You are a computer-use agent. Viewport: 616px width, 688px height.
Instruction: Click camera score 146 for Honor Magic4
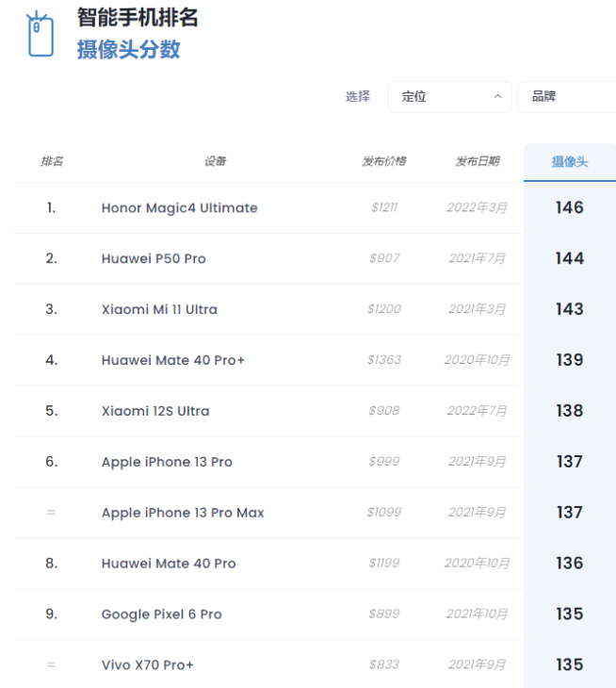click(x=569, y=207)
